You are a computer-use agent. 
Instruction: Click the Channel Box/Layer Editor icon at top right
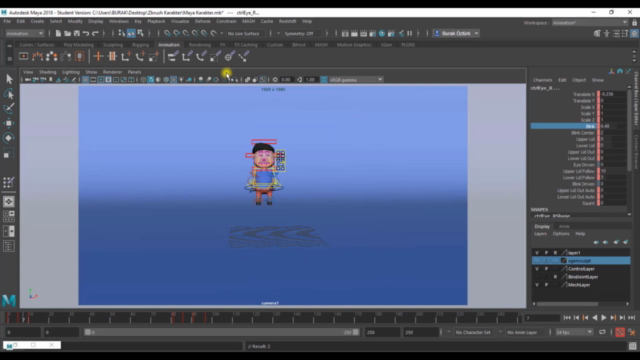tap(634, 33)
